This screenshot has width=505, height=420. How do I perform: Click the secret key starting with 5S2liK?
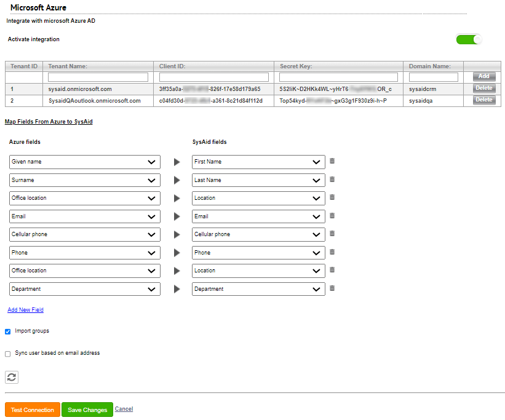tap(336, 89)
